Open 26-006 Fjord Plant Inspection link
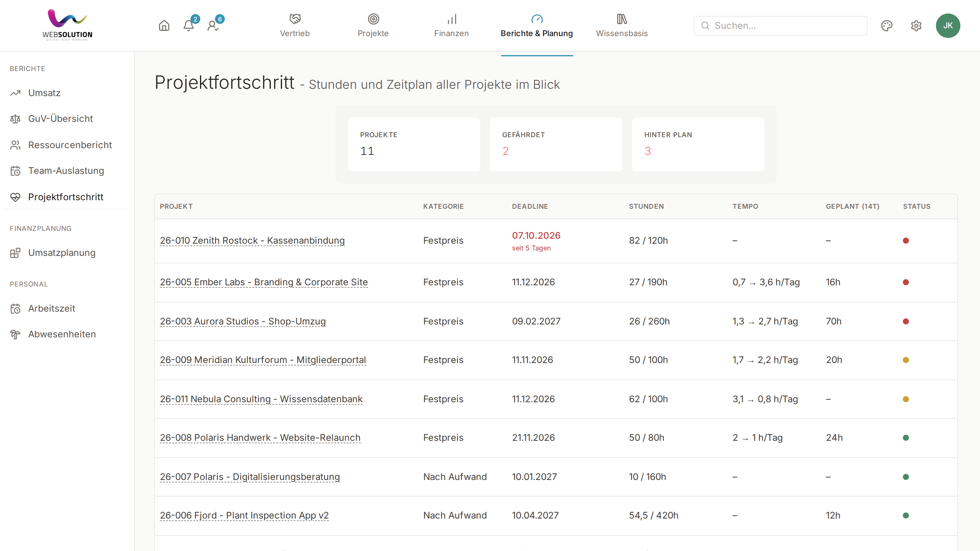The height and width of the screenshot is (551, 980). (244, 515)
